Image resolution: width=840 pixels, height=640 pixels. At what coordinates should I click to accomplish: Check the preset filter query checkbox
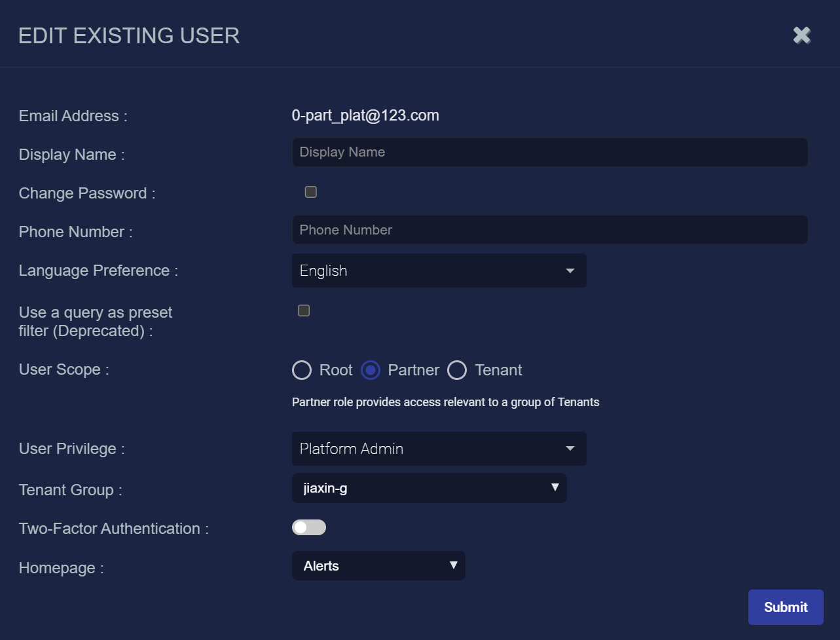coord(304,311)
